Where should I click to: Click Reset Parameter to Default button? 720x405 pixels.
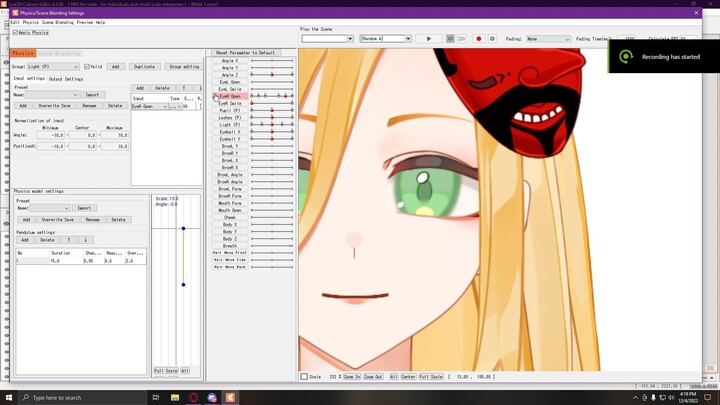[x=245, y=53]
